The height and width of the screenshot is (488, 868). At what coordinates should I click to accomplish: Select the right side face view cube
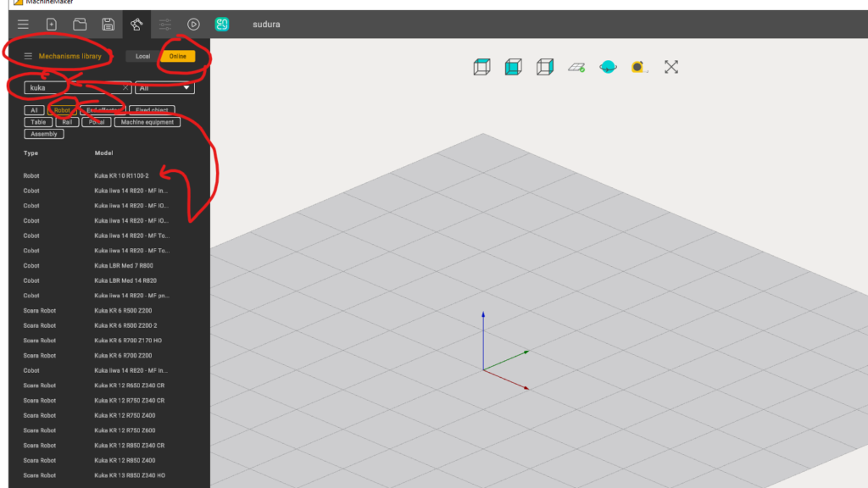click(544, 67)
